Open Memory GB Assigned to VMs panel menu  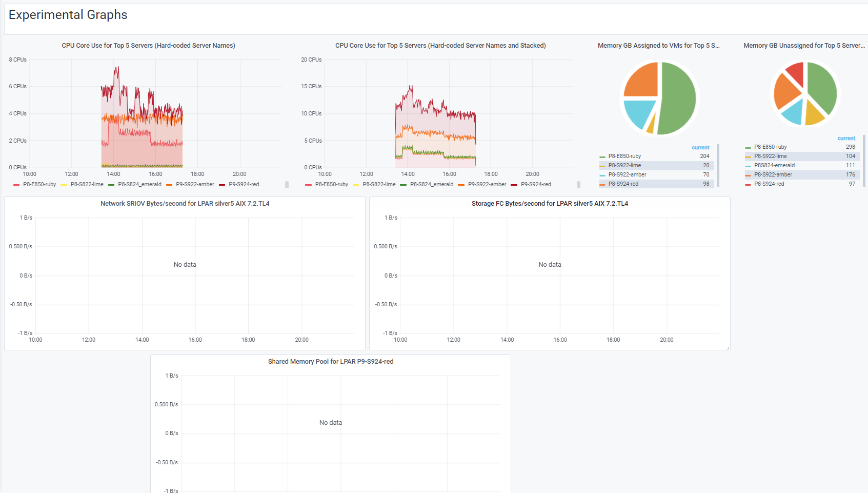659,46
